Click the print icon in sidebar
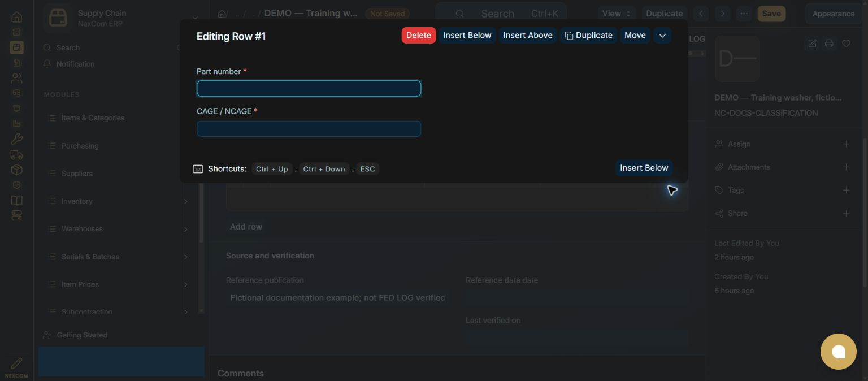This screenshot has width=868, height=381. 829,44
